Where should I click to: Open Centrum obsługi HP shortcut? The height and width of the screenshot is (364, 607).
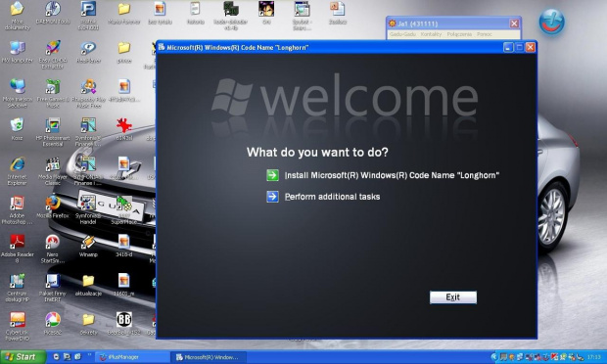(x=17, y=288)
